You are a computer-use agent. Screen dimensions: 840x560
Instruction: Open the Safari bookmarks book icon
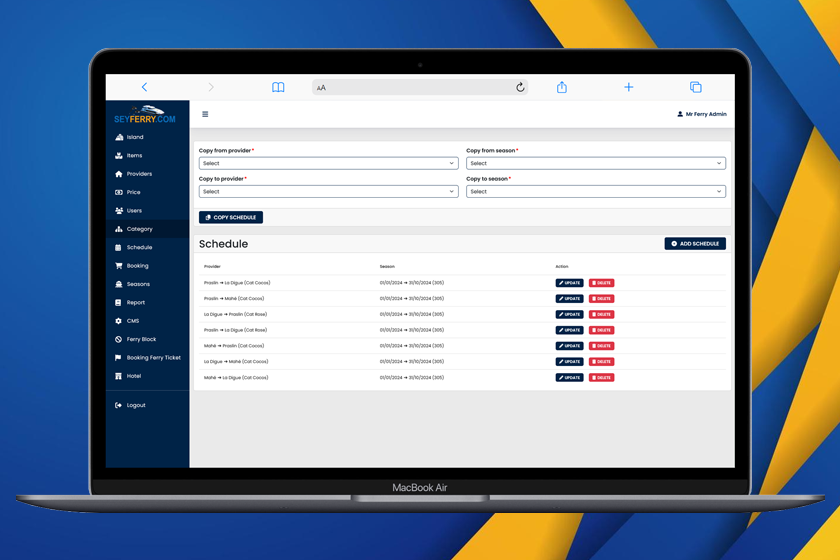pos(278,87)
